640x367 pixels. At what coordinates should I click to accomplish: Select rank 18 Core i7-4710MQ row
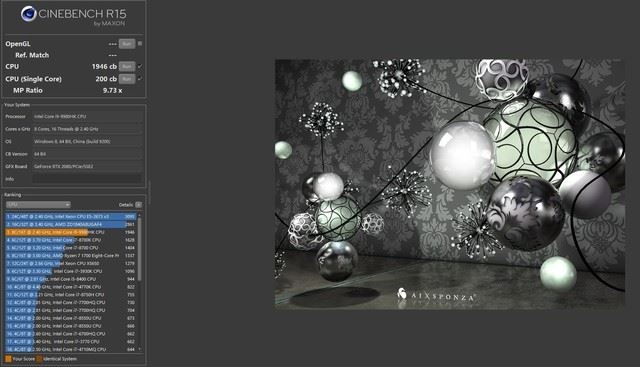pyautogui.click(x=71, y=349)
